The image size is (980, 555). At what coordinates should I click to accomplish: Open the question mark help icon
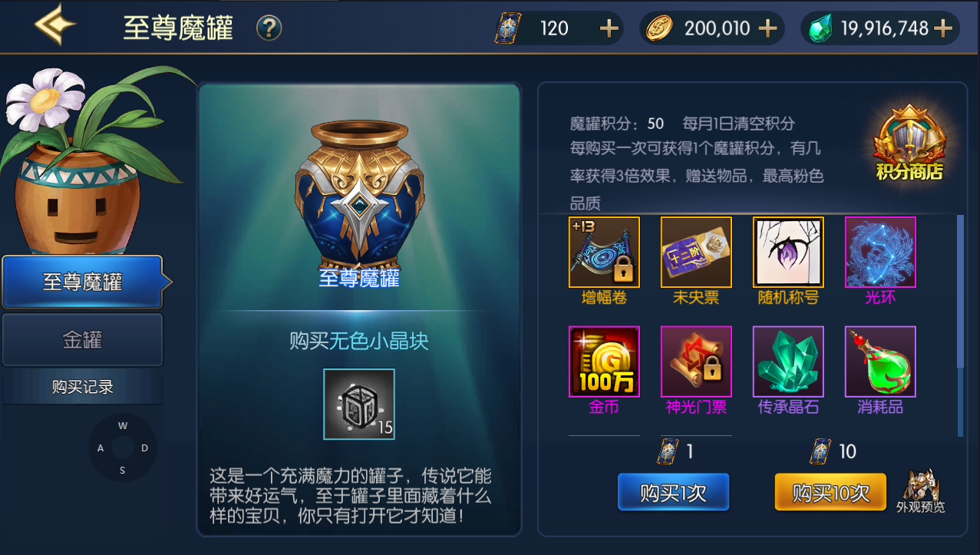pyautogui.click(x=269, y=29)
